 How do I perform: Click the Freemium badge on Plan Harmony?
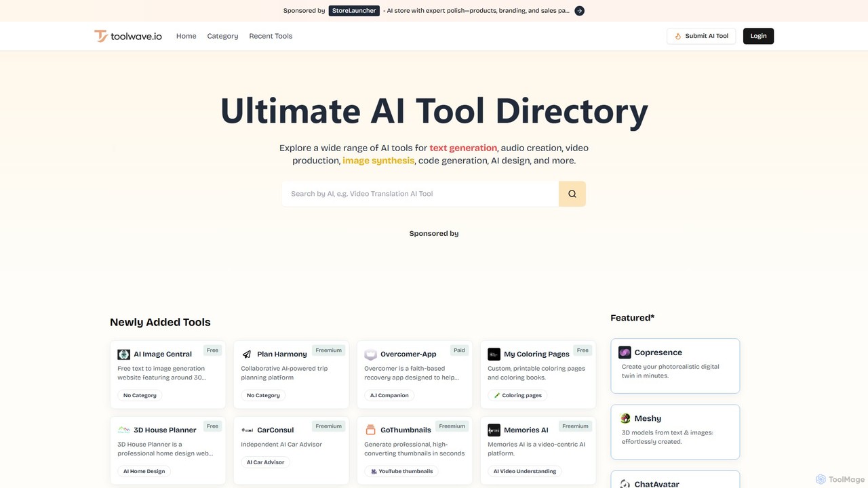tap(328, 350)
